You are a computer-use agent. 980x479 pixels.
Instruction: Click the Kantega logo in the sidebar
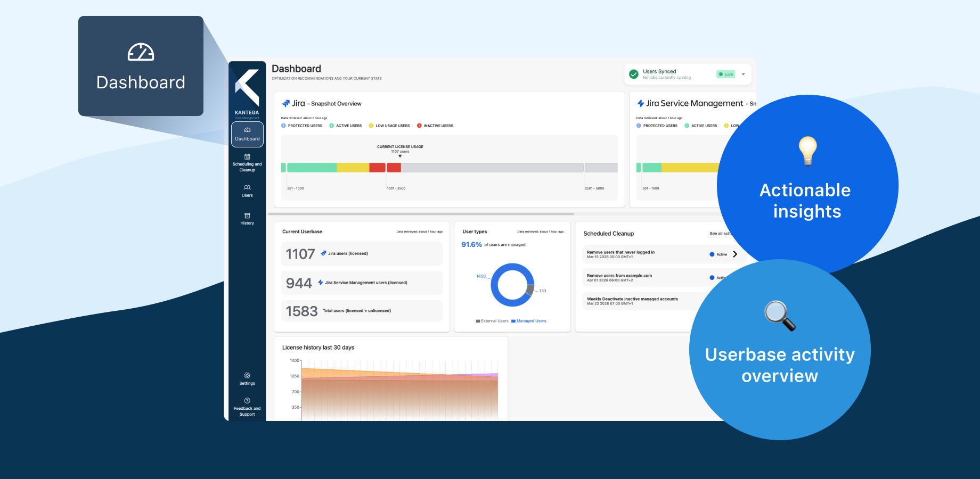(247, 92)
